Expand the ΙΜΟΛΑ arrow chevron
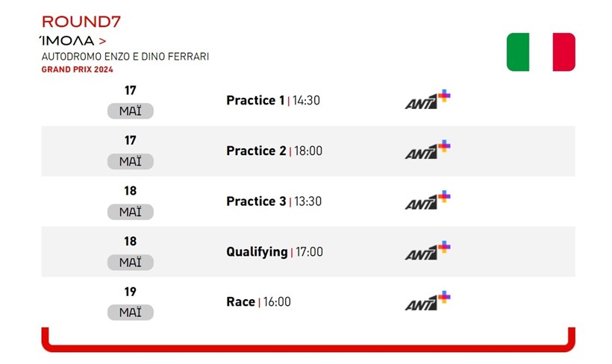Screen dimensions: 612x364 [x=102, y=40]
